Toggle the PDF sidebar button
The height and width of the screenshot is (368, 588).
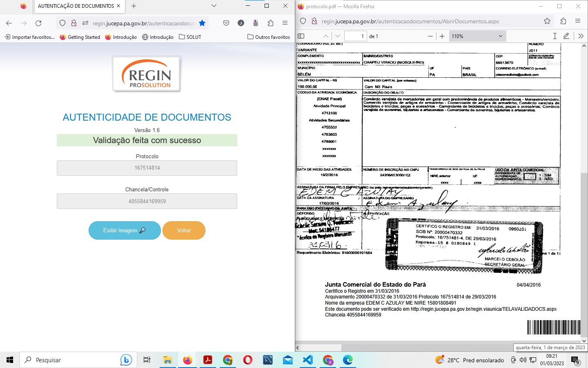[301, 36]
